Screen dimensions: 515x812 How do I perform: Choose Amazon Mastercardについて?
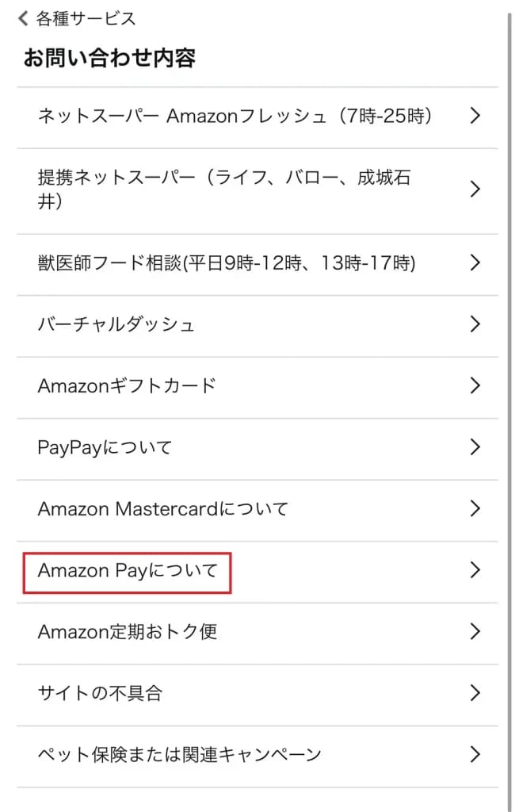click(x=163, y=509)
